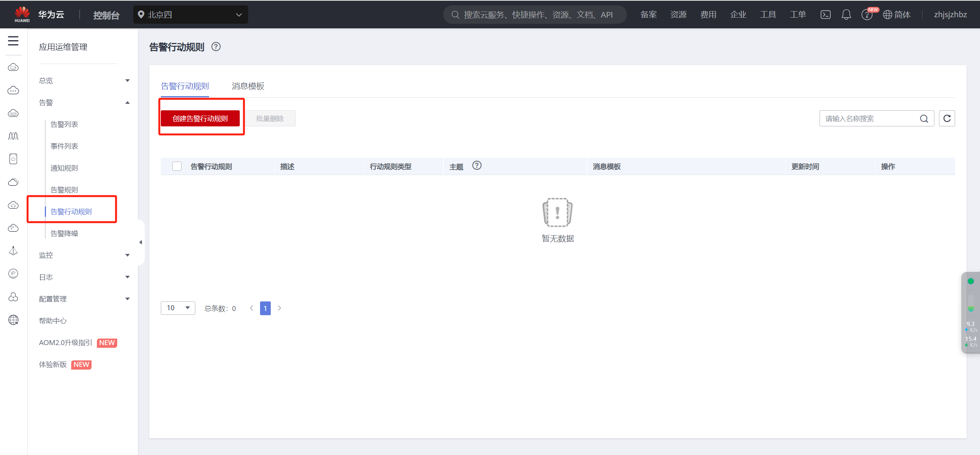Click the Elastic IP sidebar icon
980x455 pixels.
pos(13,273)
